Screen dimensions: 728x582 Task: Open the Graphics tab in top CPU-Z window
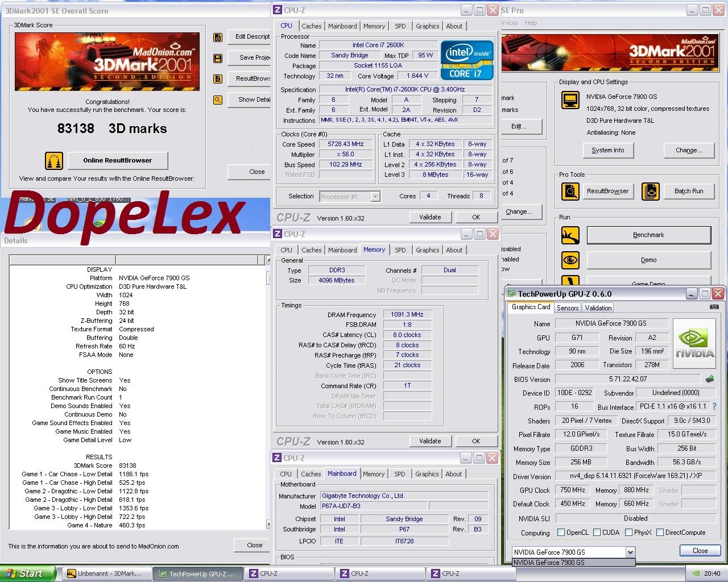coord(427,26)
